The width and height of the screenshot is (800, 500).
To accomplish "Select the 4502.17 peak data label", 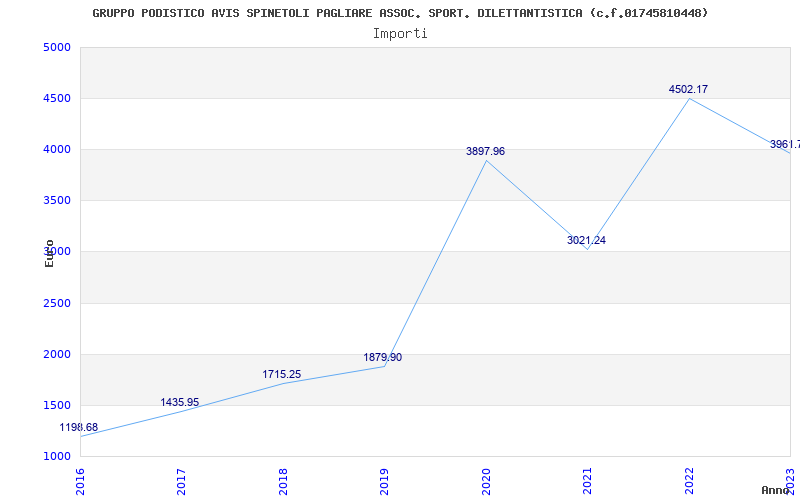I will coord(688,89).
